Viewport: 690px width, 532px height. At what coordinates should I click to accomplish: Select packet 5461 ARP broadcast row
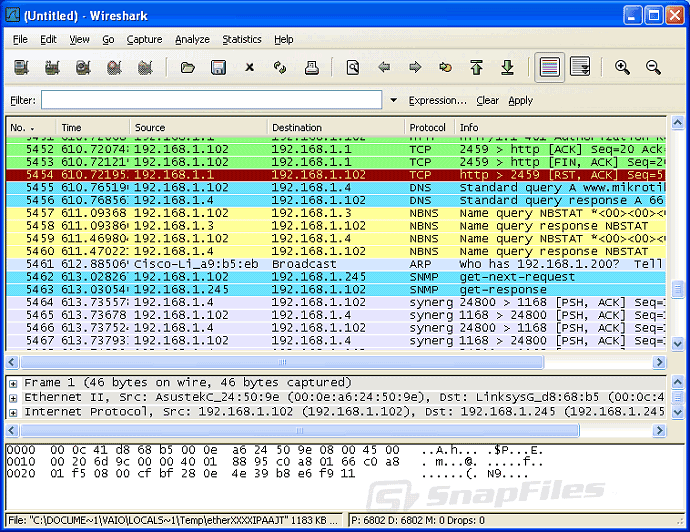pyautogui.click(x=336, y=264)
